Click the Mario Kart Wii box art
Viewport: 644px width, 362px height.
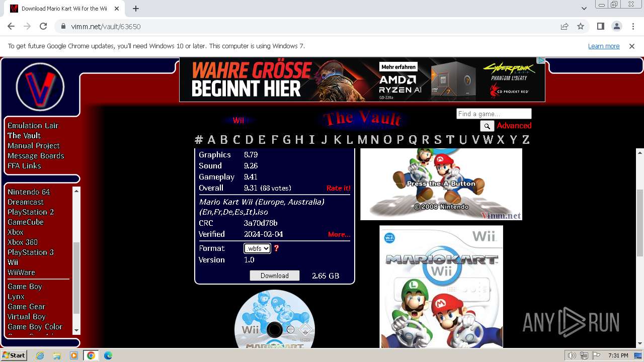tap(441, 287)
